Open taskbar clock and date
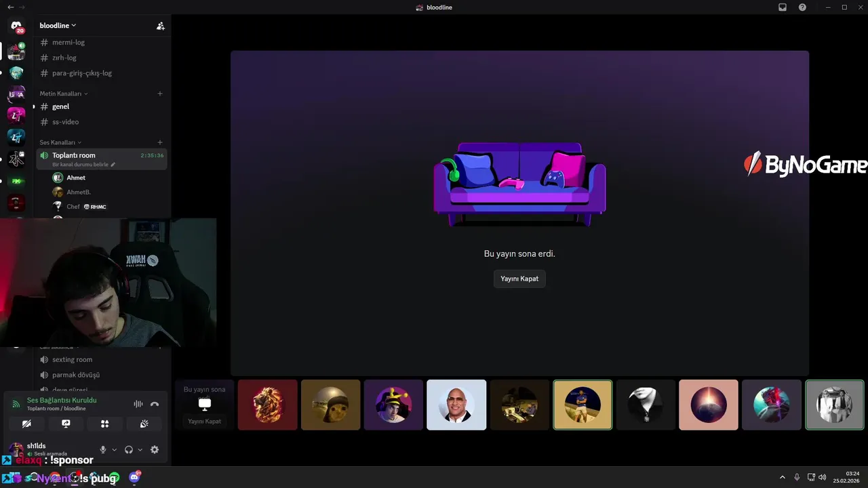 (848, 477)
